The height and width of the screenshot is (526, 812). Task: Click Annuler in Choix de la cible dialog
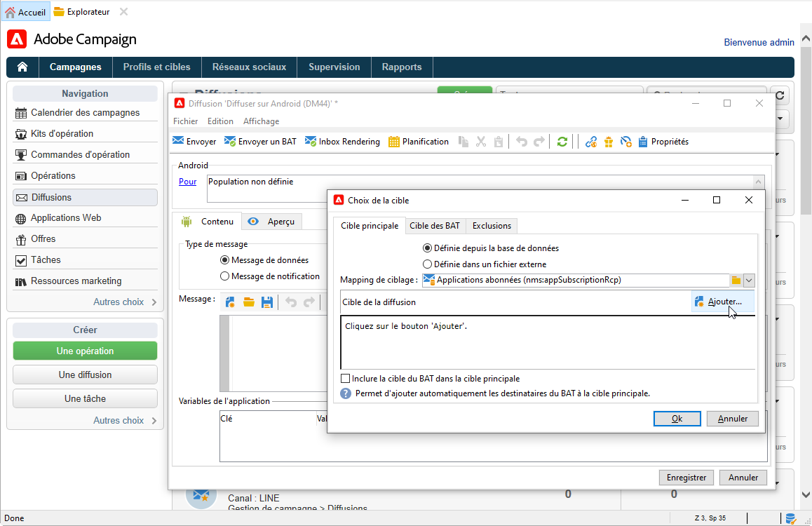[x=732, y=418]
